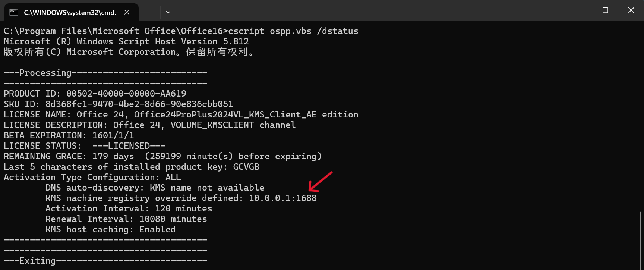Click the SKU ID value text
Viewport: 644px width, 270px height.
coord(139,104)
